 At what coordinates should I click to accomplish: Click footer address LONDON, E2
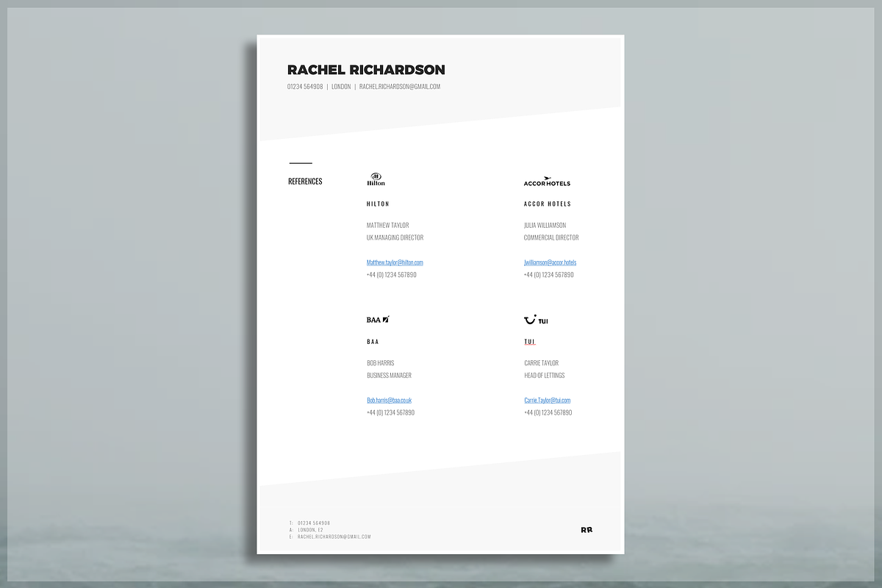point(310,530)
